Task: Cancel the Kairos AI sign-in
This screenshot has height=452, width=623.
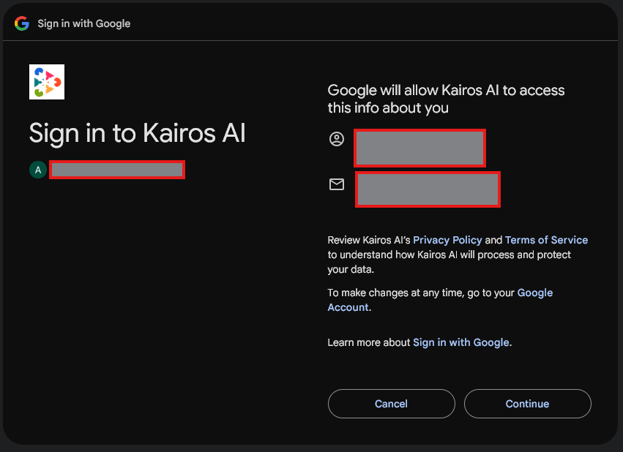Action: coord(391,404)
